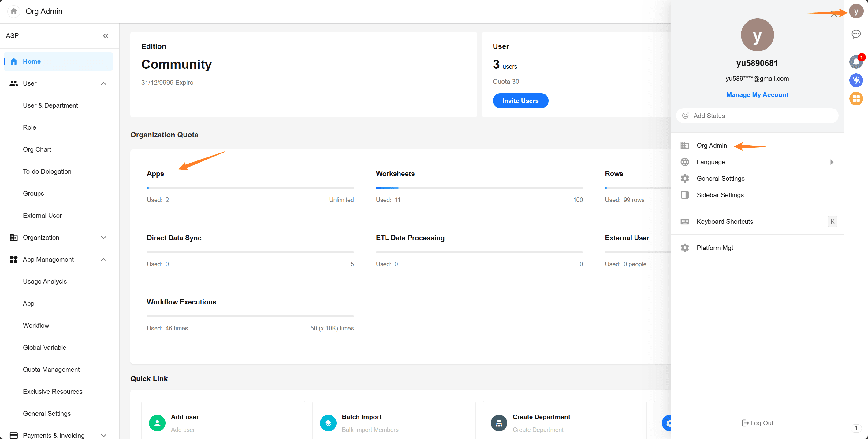Image resolution: width=868 pixels, height=439 pixels.
Task: Click the Invite Users button
Action: pos(520,101)
